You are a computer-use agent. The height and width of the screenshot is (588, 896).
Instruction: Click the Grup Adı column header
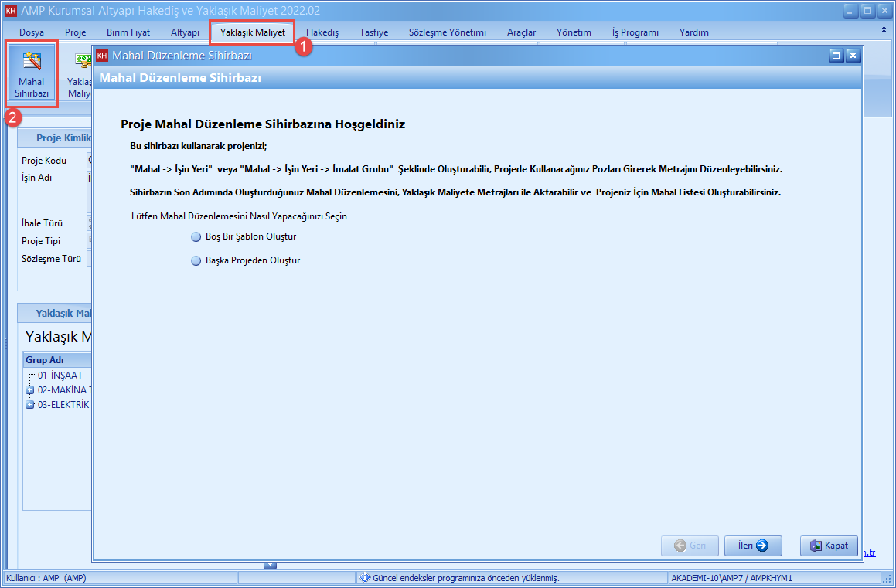tap(45, 360)
